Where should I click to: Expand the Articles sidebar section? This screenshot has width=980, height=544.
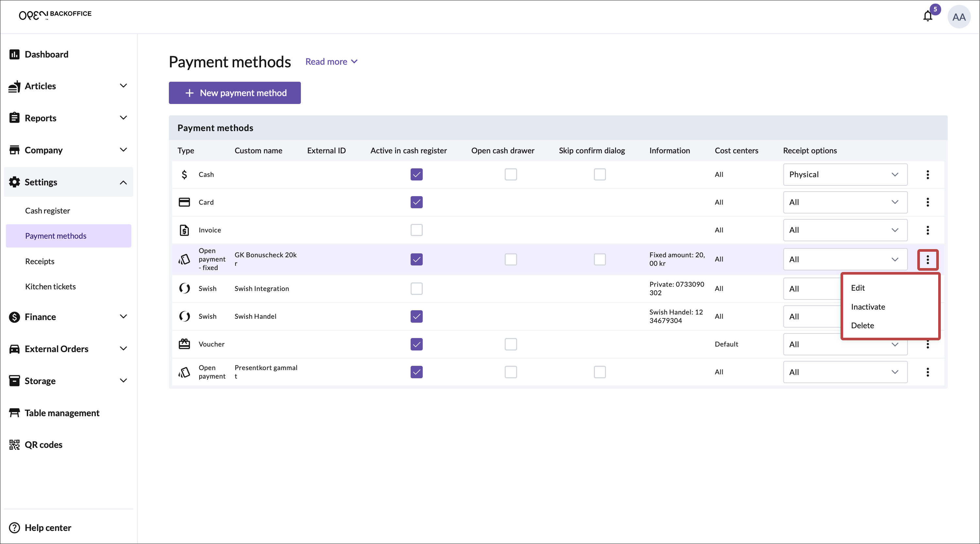pyautogui.click(x=123, y=86)
